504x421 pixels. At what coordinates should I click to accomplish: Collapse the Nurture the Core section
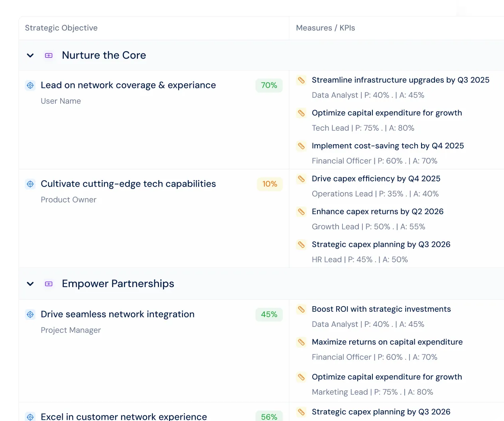coord(30,55)
